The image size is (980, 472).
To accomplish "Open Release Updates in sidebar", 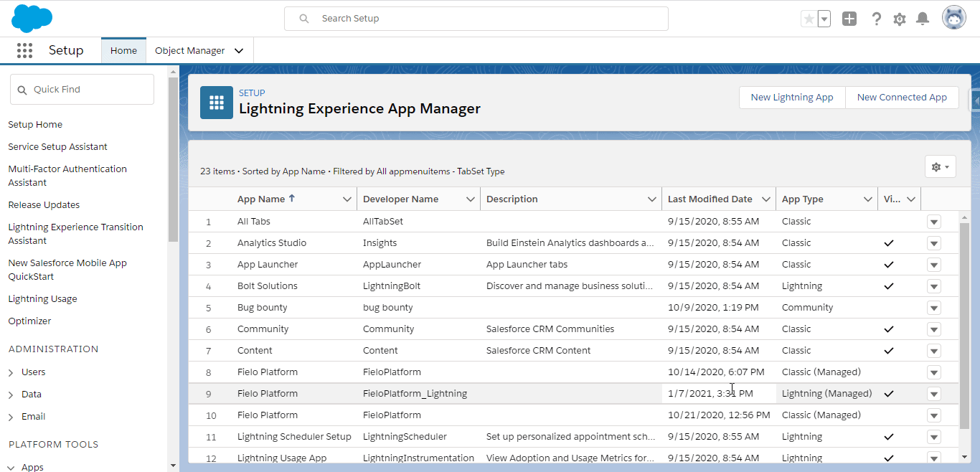I will point(44,205).
